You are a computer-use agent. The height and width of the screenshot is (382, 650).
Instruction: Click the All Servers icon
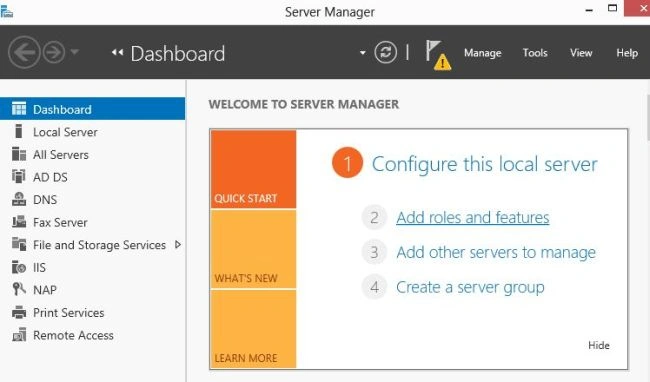19,154
